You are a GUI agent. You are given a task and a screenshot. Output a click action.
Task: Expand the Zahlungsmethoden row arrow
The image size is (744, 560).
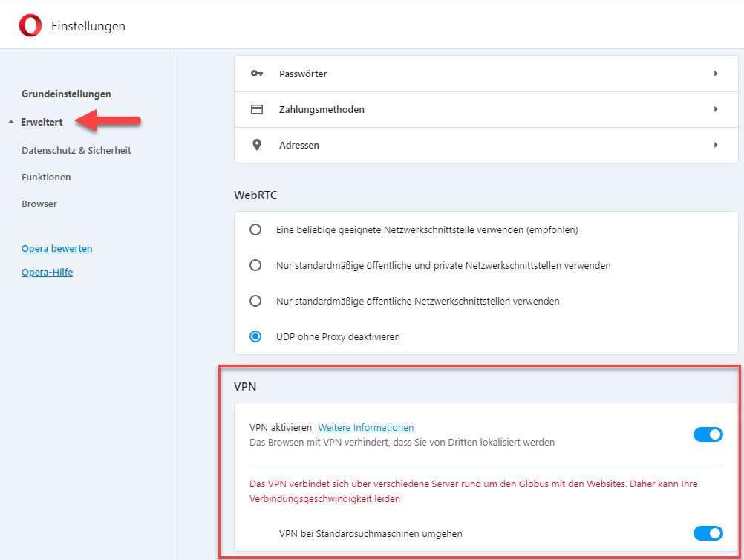coord(716,109)
